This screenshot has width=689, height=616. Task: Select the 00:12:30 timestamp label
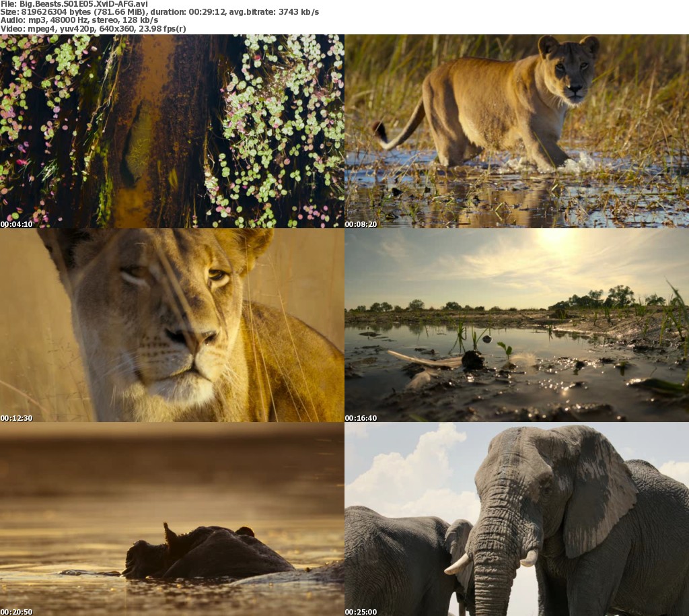coord(16,418)
